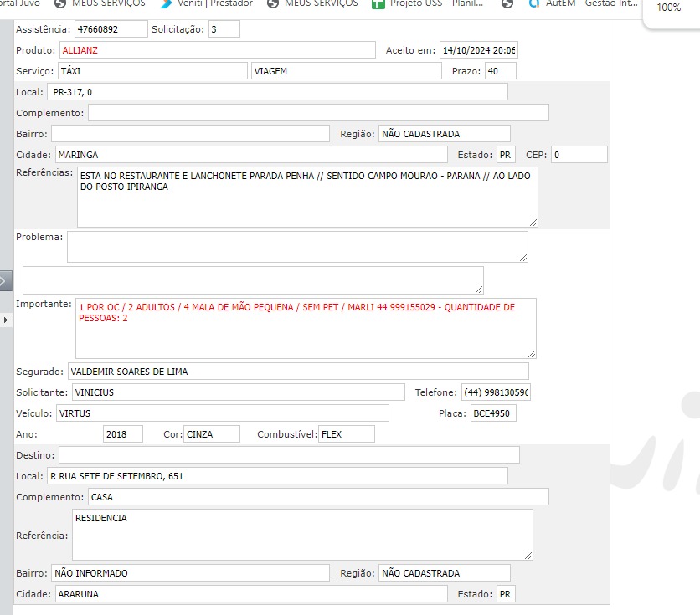Click the empty Problema text area
The width and height of the screenshot is (700, 615).
click(x=297, y=247)
